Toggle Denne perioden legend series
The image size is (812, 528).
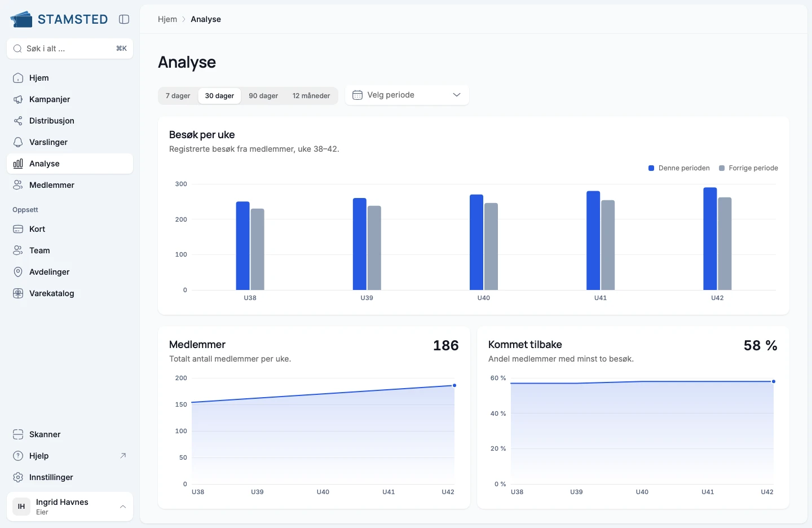pyautogui.click(x=679, y=168)
